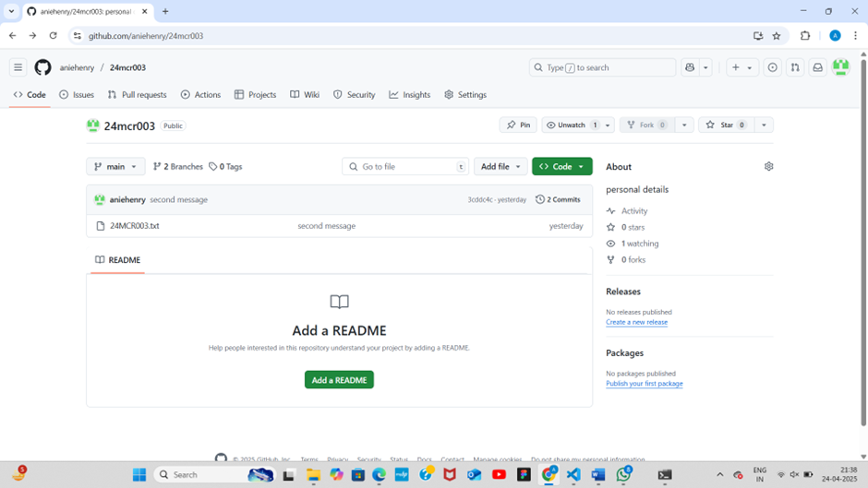Expand the Add file dropdown
Image resolution: width=868 pixels, height=488 pixels.
pyautogui.click(x=500, y=167)
